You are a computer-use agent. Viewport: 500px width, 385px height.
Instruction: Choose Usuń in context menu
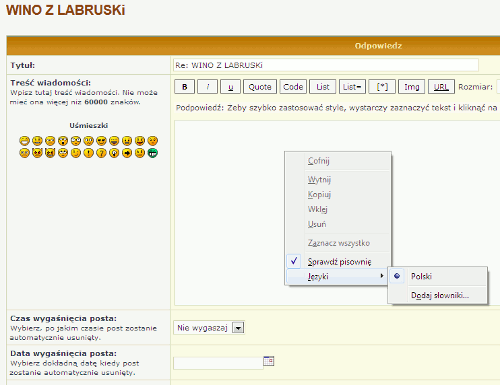pos(338,224)
